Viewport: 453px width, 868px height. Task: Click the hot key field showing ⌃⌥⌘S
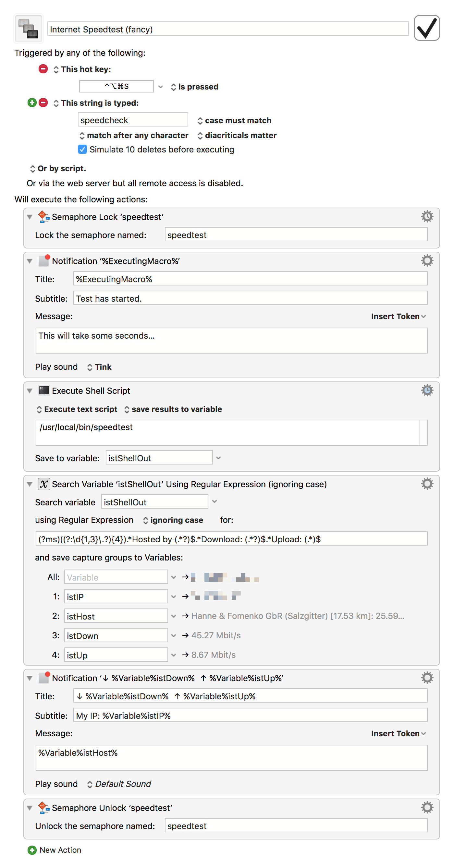coord(116,86)
